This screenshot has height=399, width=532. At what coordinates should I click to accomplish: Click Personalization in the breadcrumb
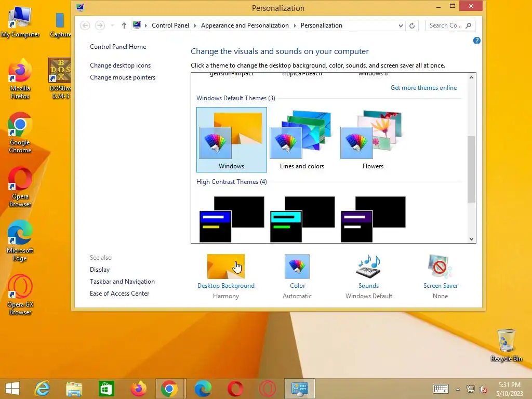pyautogui.click(x=321, y=25)
